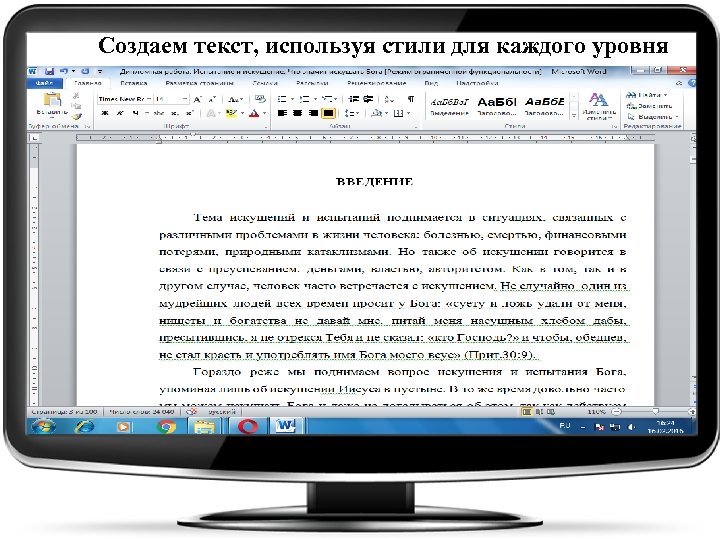Click the Replace (Заменить) icon

pos(649,106)
